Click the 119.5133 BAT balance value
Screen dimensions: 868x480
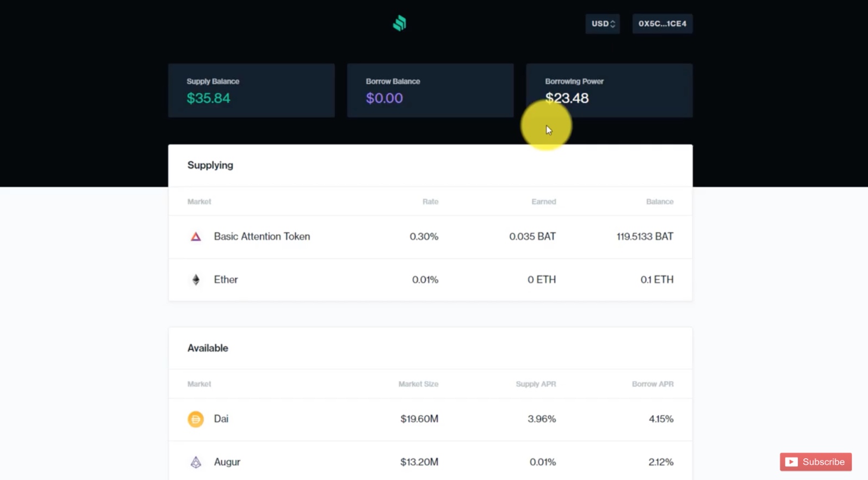click(644, 237)
